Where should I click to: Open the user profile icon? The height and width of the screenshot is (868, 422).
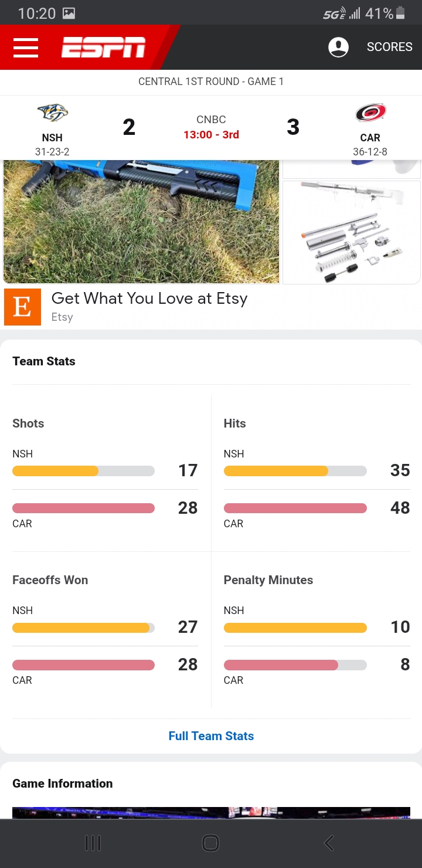[x=338, y=48]
